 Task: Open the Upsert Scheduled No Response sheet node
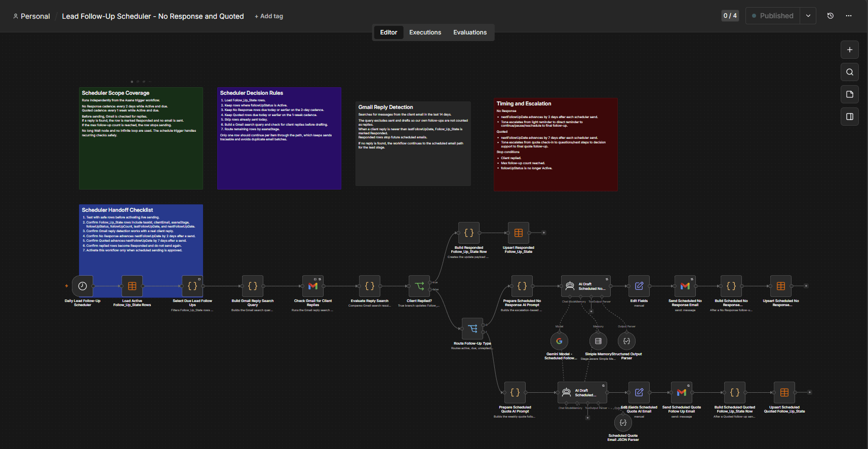click(781, 286)
